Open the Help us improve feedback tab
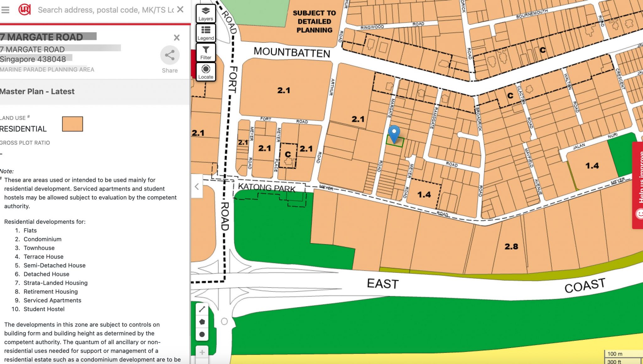Screen dimensions: 643x364 [638, 185]
